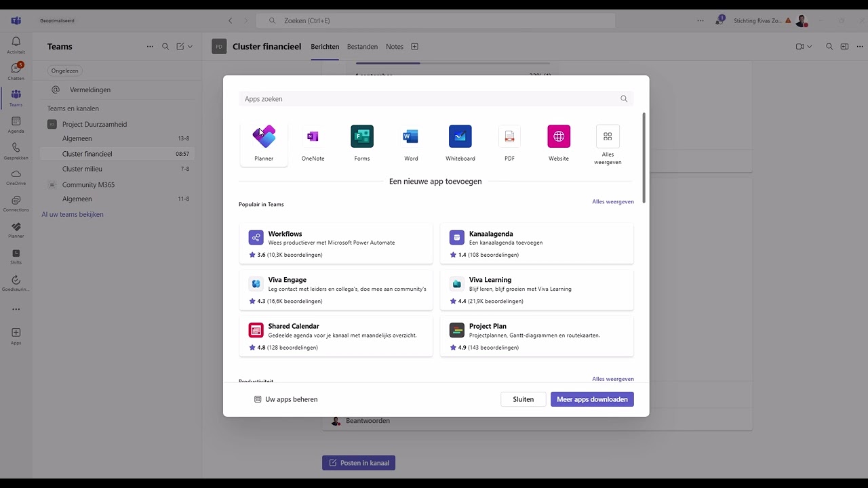Open title bar settings ellipsis menu
Screen dimensions: 868x488
point(701,20)
